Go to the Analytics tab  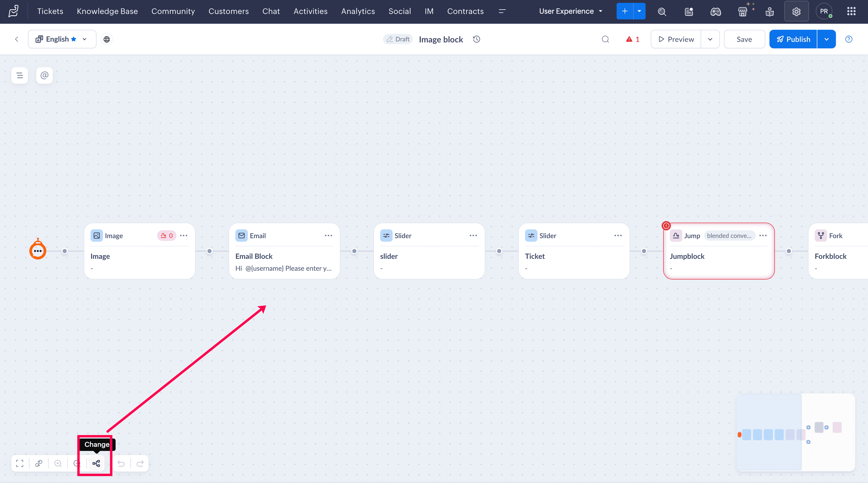click(x=358, y=11)
